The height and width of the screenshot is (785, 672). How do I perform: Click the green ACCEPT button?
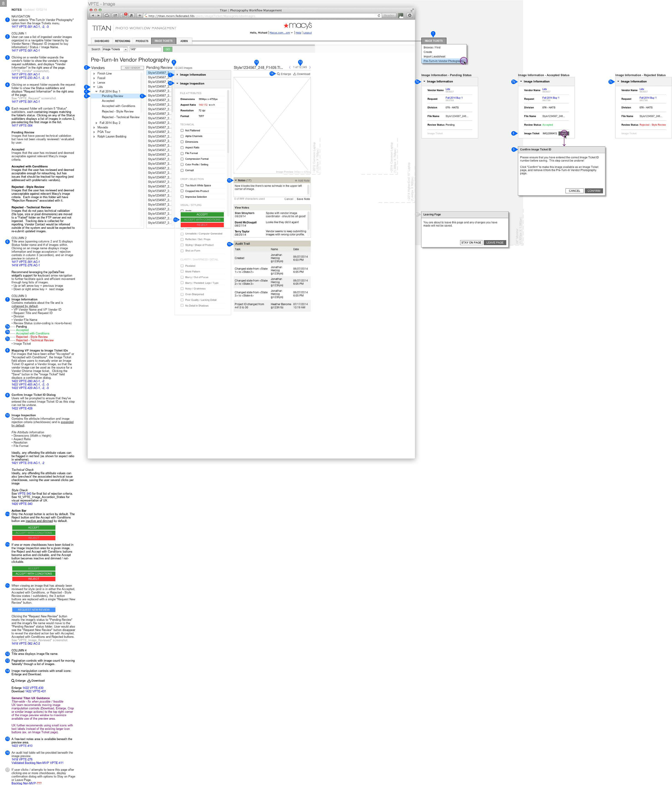(x=202, y=214)
